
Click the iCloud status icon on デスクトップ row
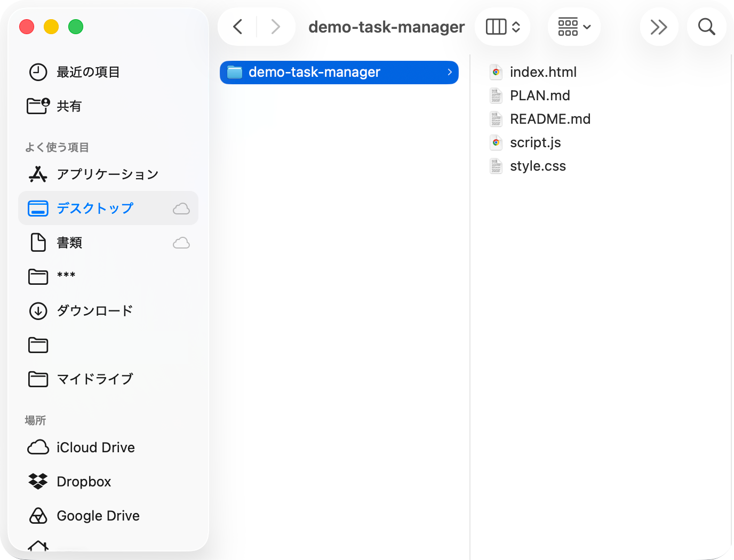181,209
